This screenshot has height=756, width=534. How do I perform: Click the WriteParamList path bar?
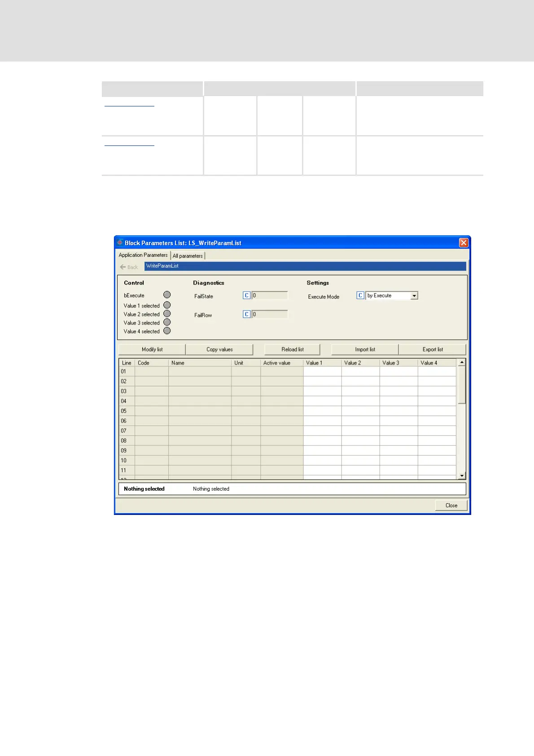[x=305, y=266]
